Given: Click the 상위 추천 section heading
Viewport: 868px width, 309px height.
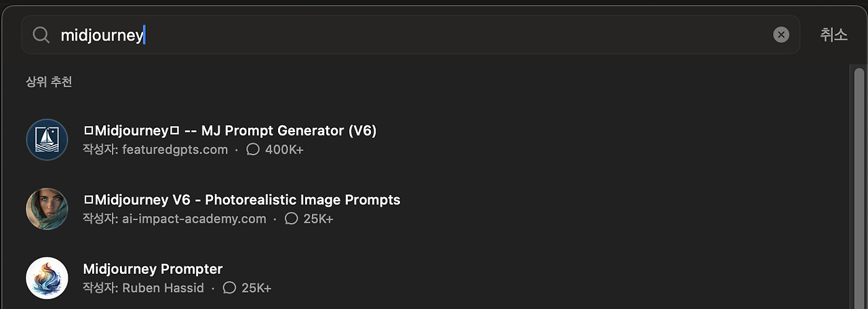Looking at the screenshot, I should 49,82.
